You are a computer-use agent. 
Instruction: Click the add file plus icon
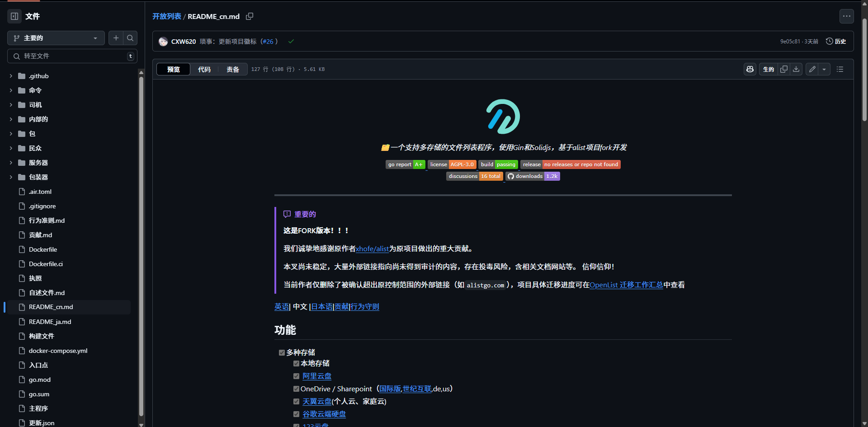[x=116, y=38]
